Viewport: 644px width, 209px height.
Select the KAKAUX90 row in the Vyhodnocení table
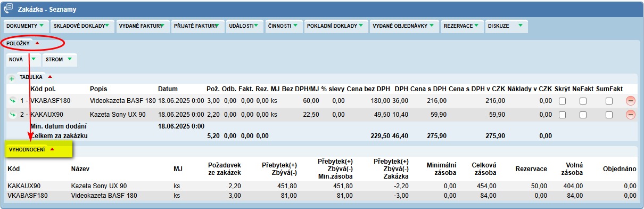tap(322, 186)
